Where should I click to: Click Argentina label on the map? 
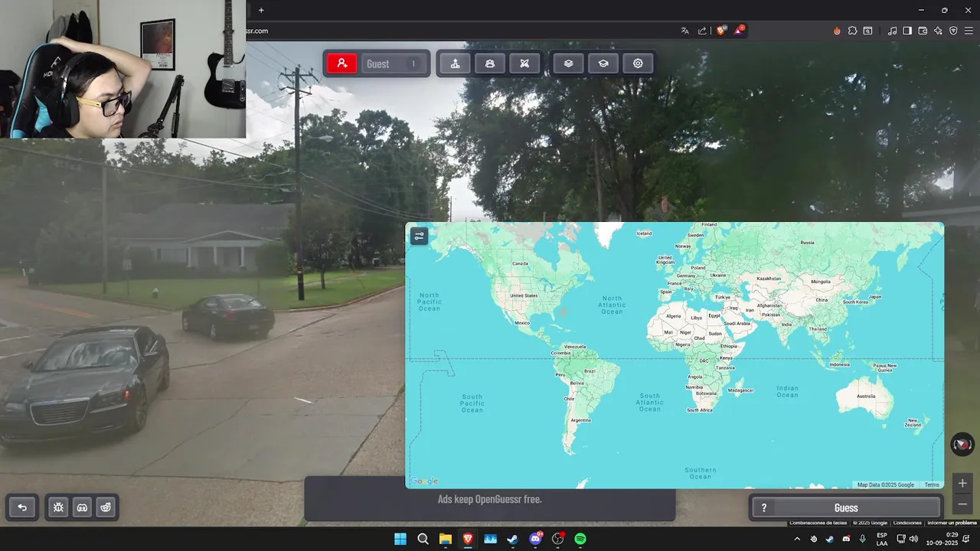click(x=580, y=419)
